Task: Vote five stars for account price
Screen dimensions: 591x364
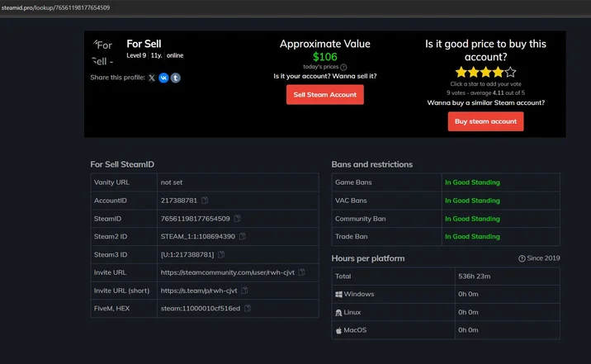Action: (510, 72)
